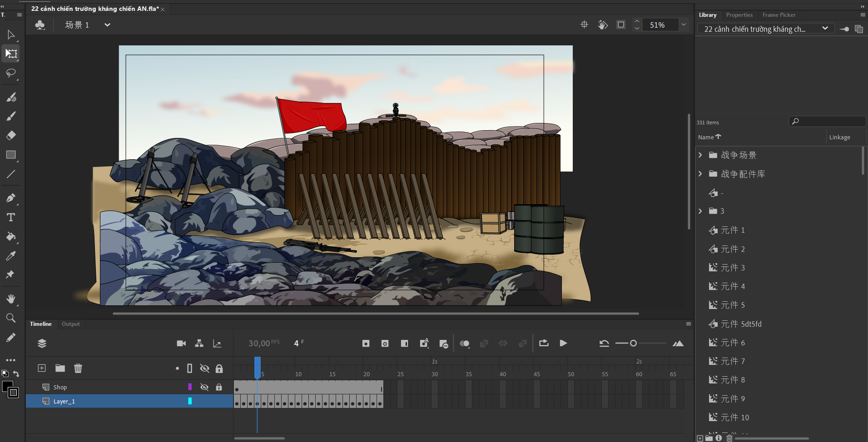Select the Paint Bucket tool
The width and height of the screenshot is (868, 442).
(x=11, y=236)
